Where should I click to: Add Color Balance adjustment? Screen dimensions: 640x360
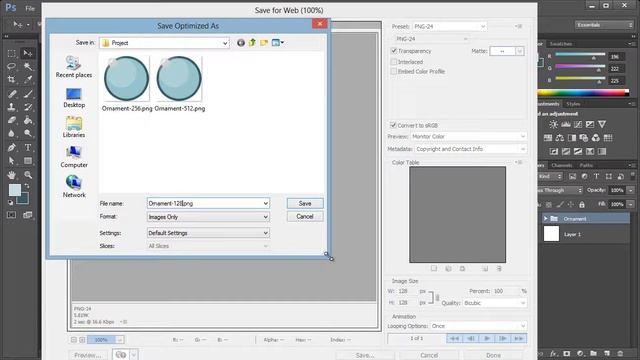(x=560, y=138)
